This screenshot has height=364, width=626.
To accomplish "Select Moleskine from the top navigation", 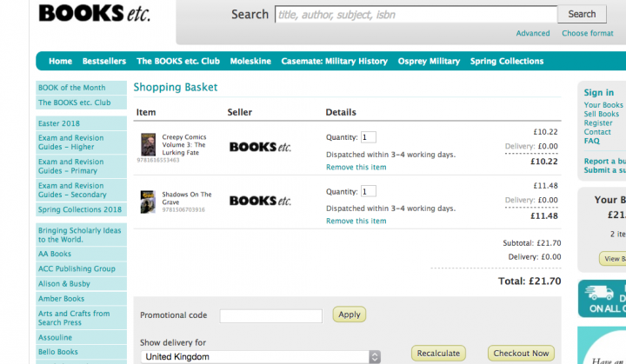I will (250, 62).
